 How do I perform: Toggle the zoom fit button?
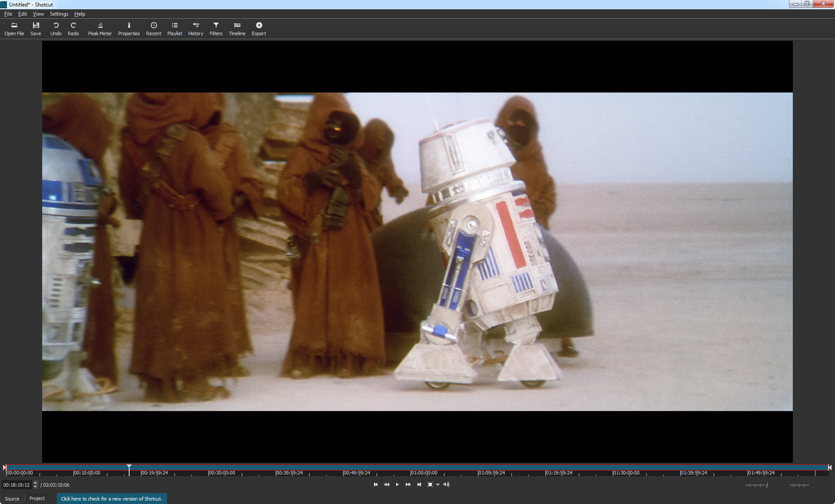coord(430,484)
